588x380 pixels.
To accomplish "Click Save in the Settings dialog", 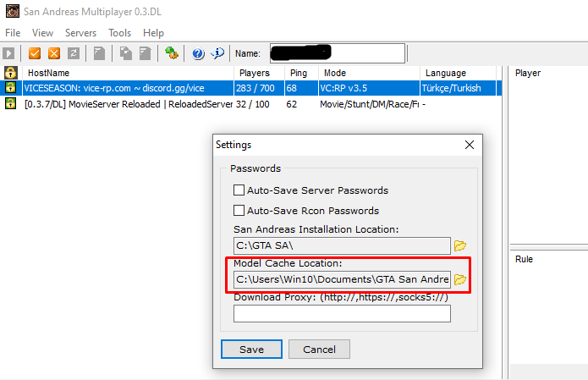I will click(x=251, y=350).
